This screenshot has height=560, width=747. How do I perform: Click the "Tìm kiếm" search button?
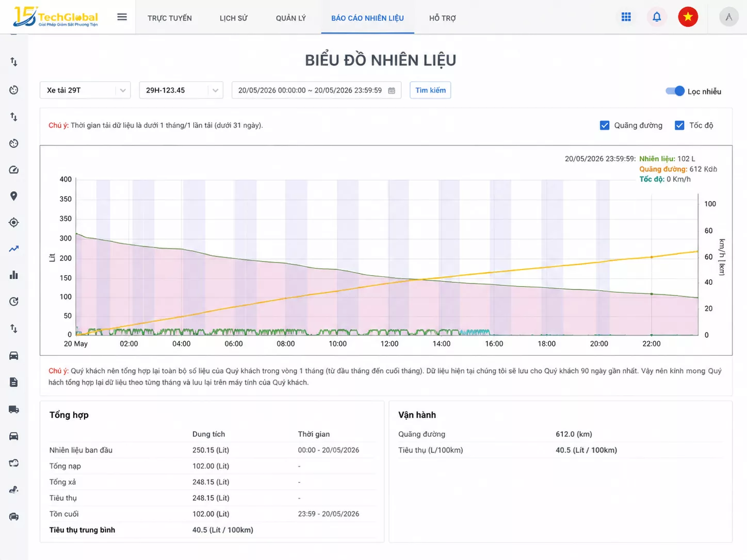[x=430, y=90]
